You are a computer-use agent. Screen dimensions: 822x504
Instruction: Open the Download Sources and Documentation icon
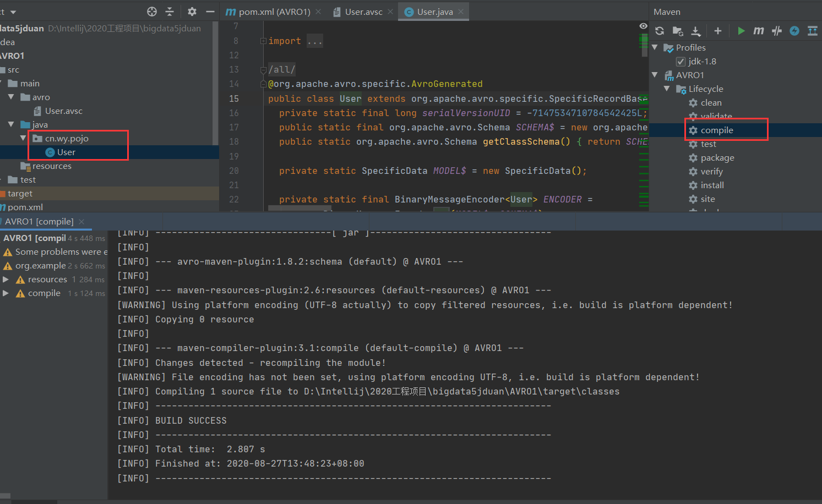pyautogui.click(x=695, y=31)
